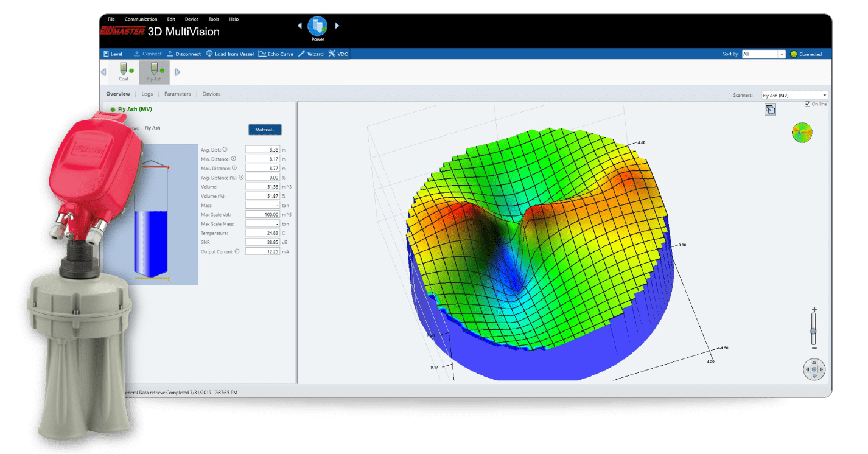Click the Min. Distance value field
Image resolution: width=868 pixels, height=454 pixels.
point(262,159)
